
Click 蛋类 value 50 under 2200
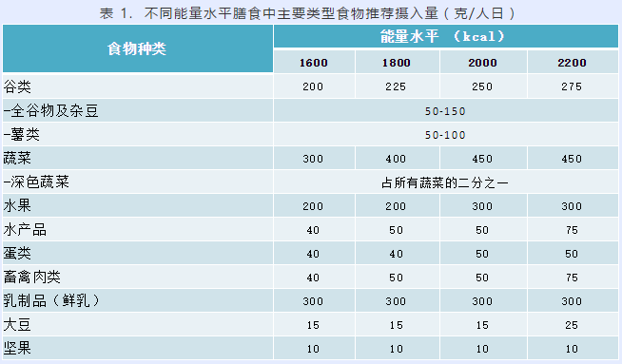click(572, 254)
